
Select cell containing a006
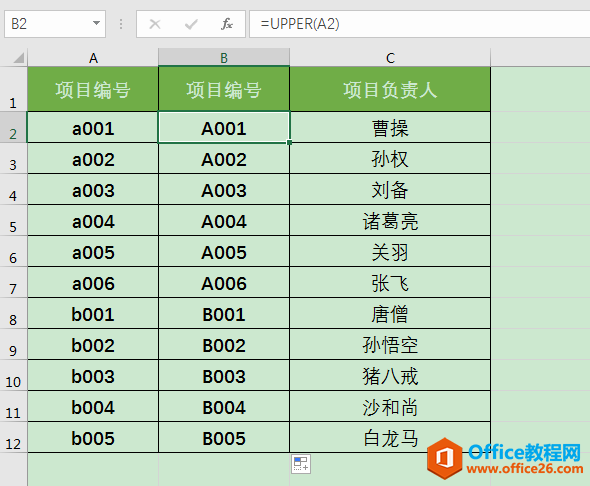[x=93, y=282]
